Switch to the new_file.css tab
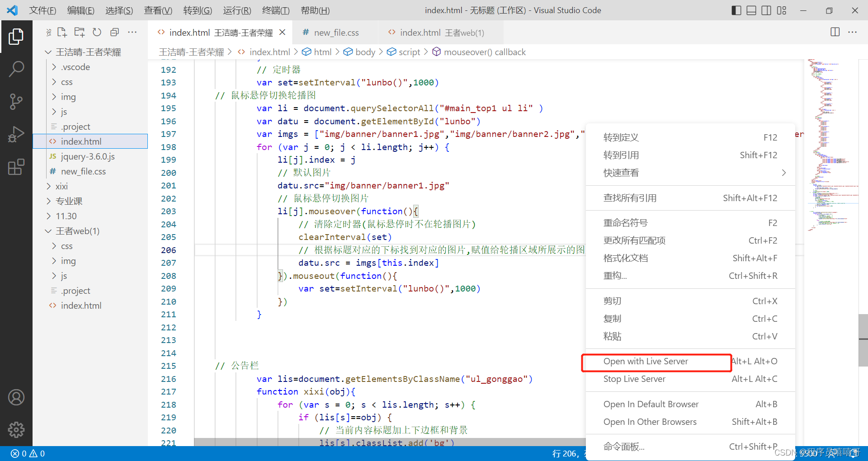 (336, 33)
